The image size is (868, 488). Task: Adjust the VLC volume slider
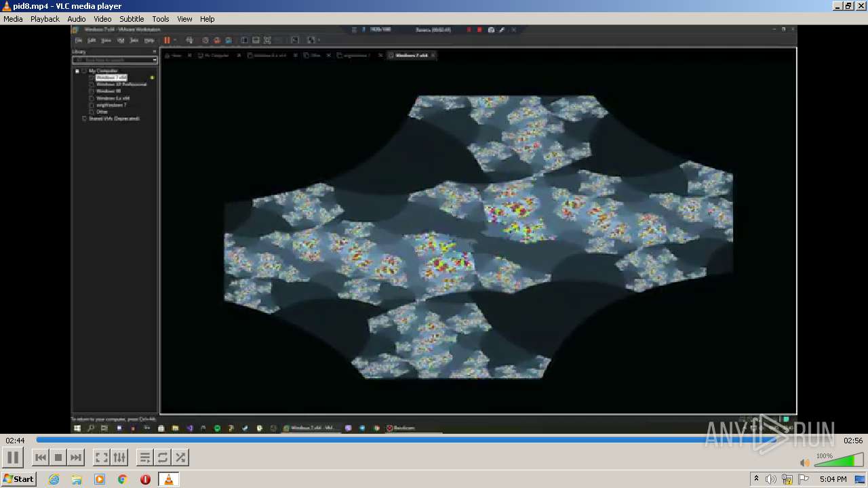click(838, 461)
